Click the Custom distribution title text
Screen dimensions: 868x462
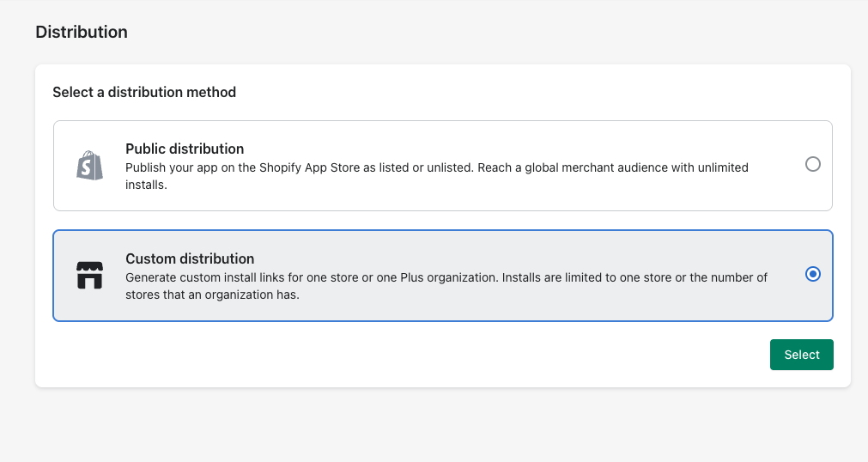(x=190, y=258)
